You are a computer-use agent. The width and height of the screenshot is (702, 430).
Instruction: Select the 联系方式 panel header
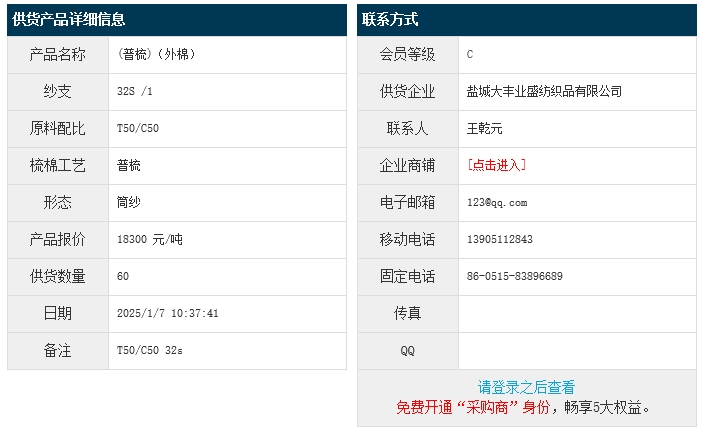coord(391,20)
